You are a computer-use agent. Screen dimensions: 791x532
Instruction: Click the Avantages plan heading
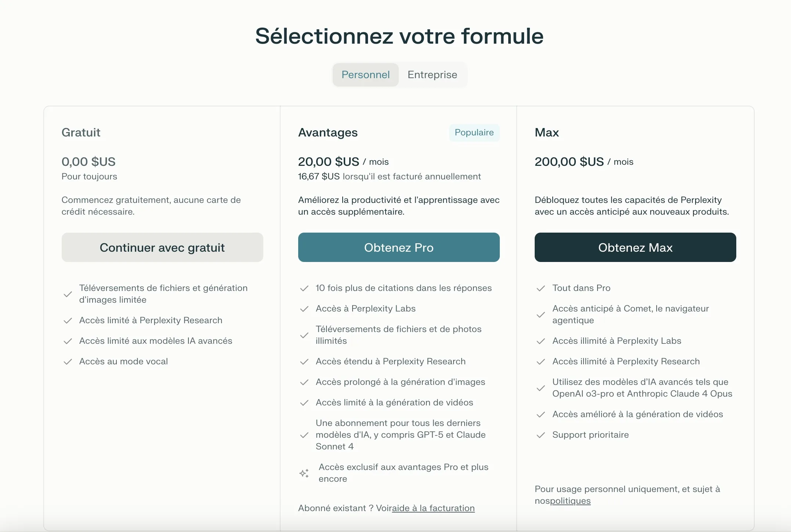[x=328, y=132]
